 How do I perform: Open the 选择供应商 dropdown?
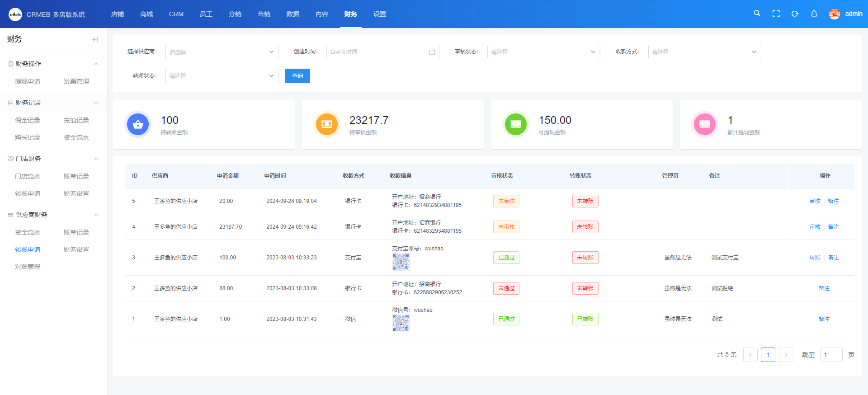click(x=222, y=52)
